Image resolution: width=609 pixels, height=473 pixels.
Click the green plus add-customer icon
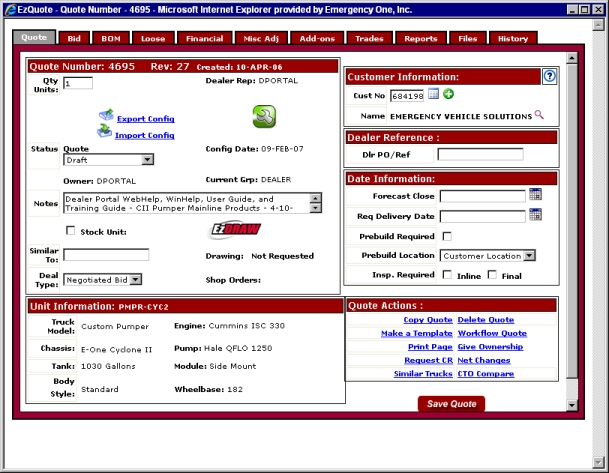[449, 94]
